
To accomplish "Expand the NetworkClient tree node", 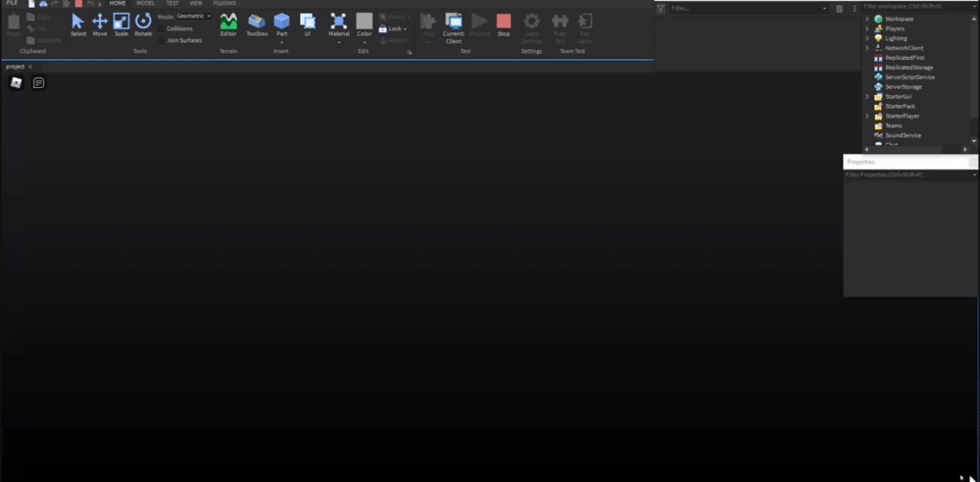I will [867, 48].
